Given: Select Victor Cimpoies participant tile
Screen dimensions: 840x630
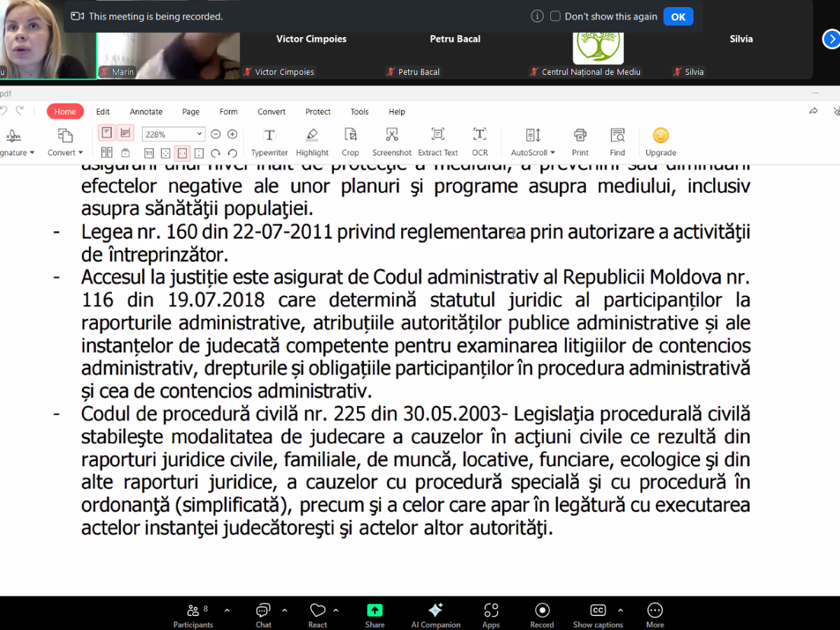Looking at the screenshot, I should pyautogui.click(x=311, y=49).
